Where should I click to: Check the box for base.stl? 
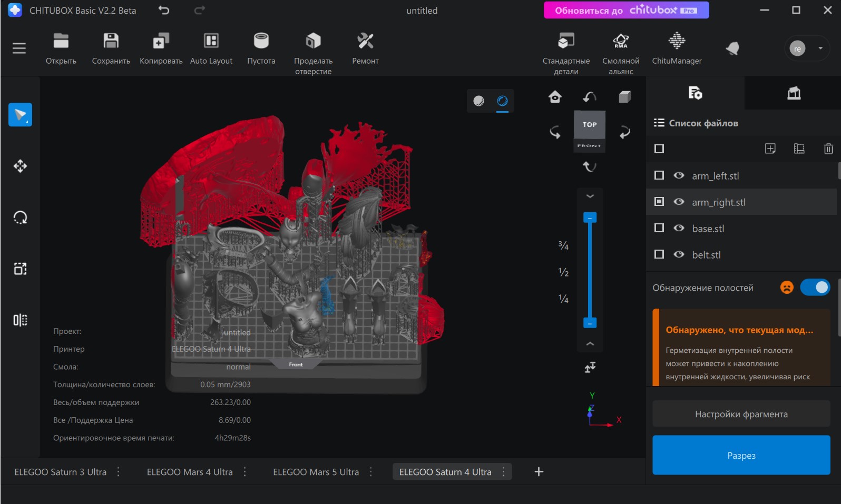point(659,228)
